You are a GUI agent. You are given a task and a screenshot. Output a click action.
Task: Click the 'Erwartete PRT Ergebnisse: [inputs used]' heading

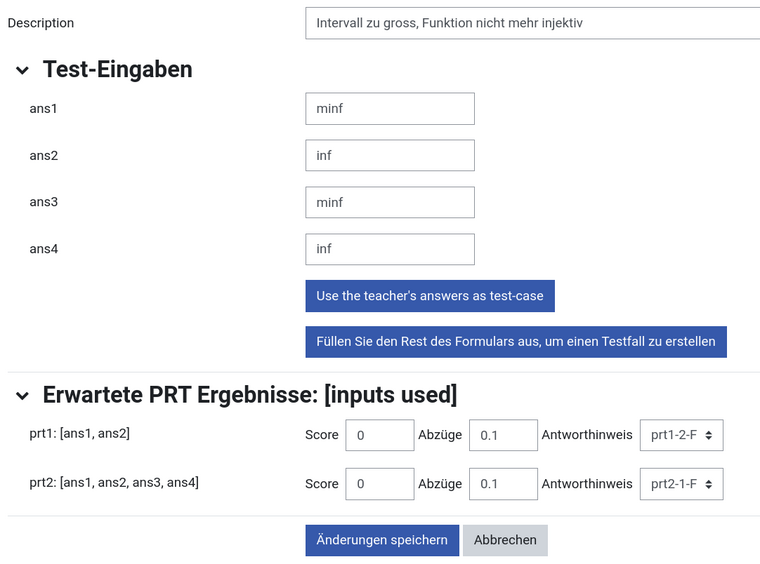pyautogui.click(x=250, y=394)
